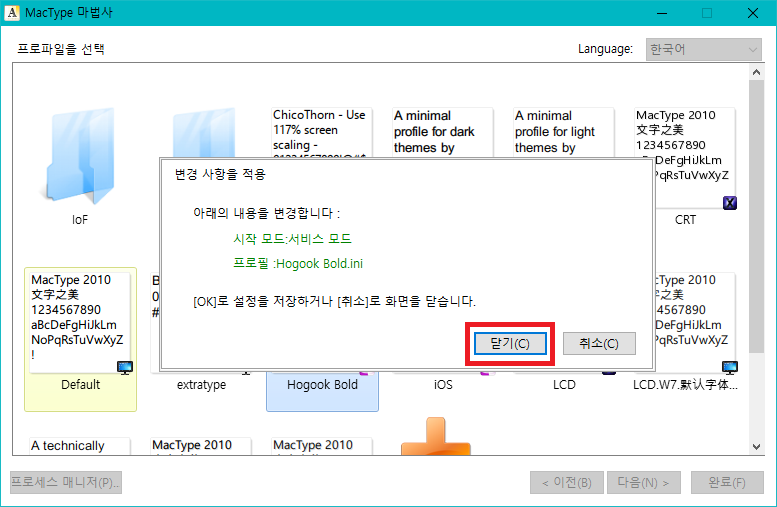Click the monitor badge on Default profile

point(125,368)
